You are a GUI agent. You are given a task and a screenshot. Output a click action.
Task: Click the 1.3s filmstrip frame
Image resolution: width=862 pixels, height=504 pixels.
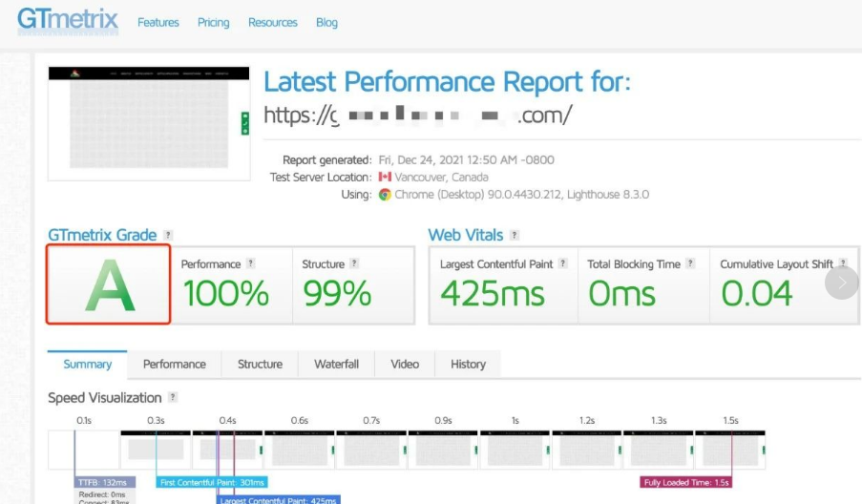[x=659, y=450]
